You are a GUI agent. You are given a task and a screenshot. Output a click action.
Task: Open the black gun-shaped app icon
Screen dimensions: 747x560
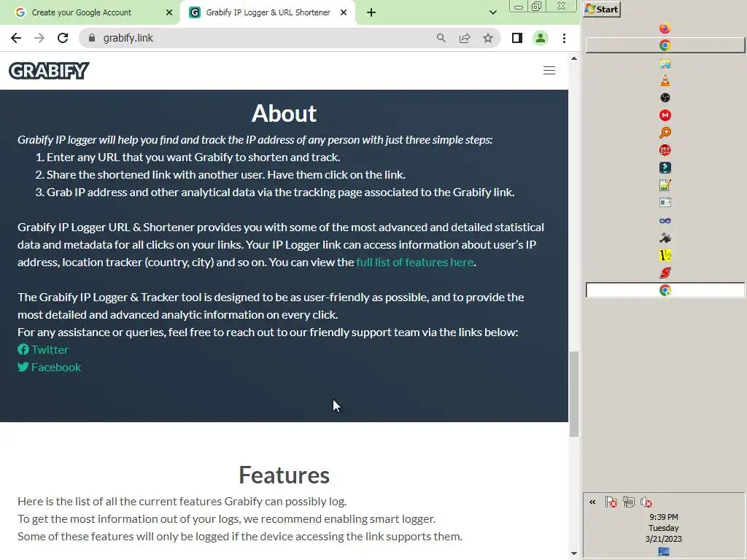665,238
